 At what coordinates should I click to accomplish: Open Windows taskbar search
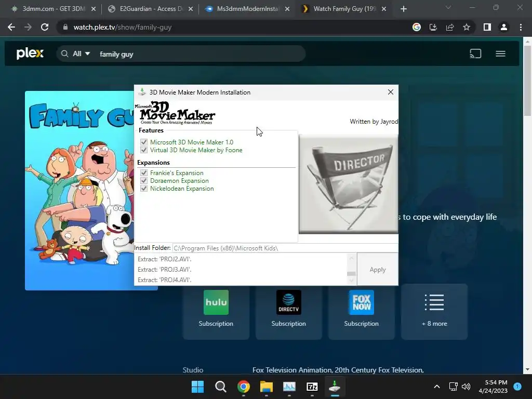click(220, 387)
